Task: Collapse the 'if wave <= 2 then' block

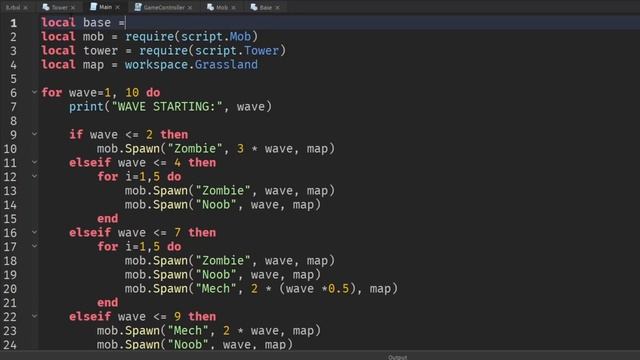Action: coord(34,134)
